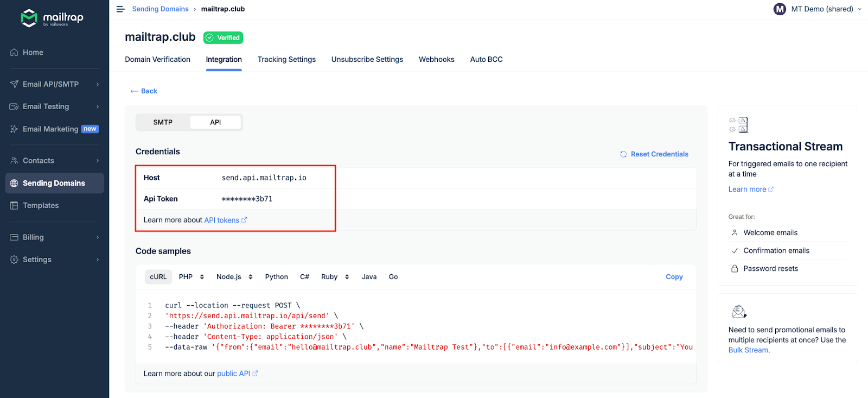Image resolution: width=868 pixels, height=398 pixels.
Task: Click the MT Demo account avatar
Action: tap(780, 9)
